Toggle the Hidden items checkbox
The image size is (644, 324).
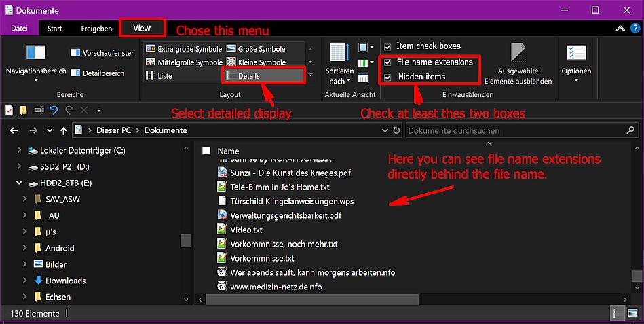tap(387, 77)
